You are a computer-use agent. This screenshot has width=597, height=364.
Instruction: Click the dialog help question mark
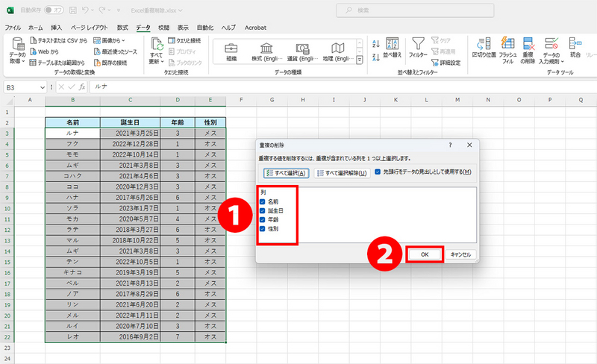click(x=450, y=145)
